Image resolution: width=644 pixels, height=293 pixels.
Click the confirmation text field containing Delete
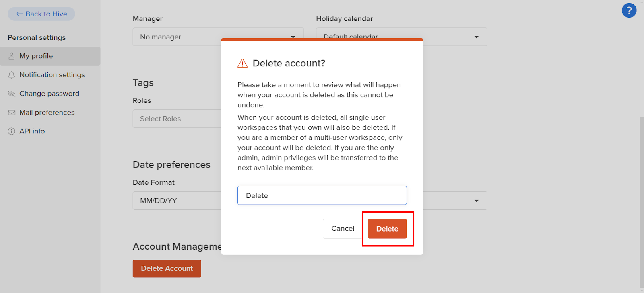coord(322,195)
